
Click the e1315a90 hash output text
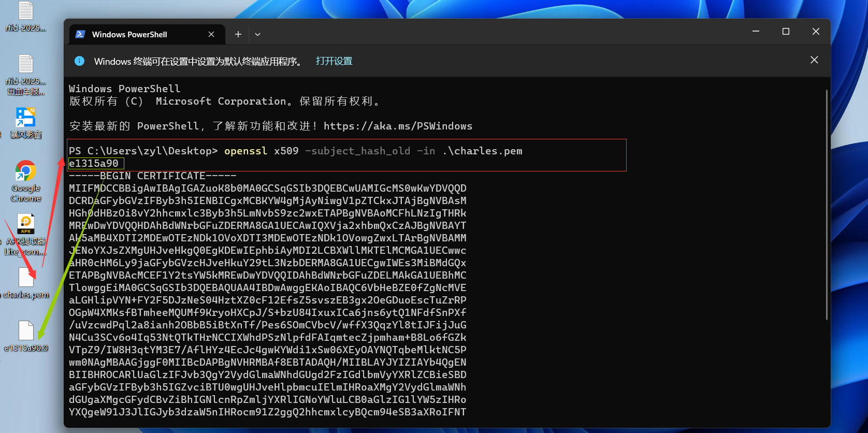point(94,164)
